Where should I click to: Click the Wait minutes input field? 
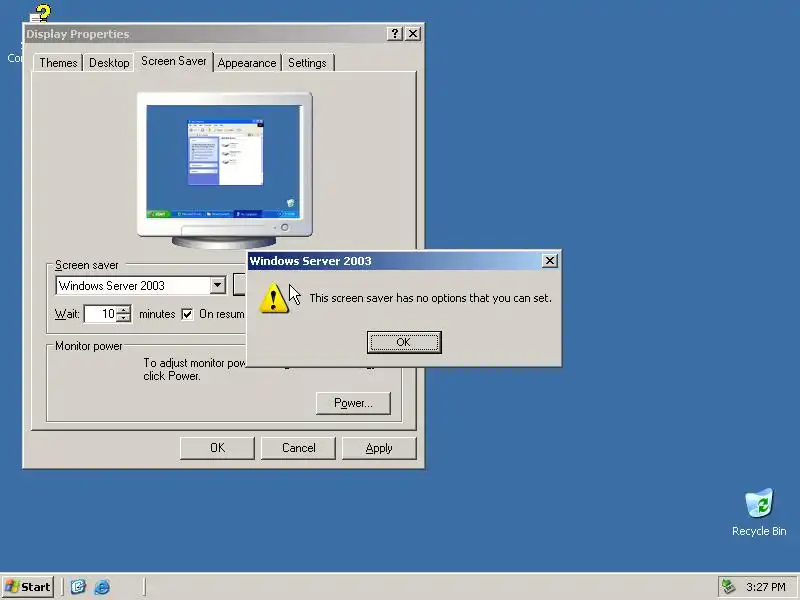101,314
